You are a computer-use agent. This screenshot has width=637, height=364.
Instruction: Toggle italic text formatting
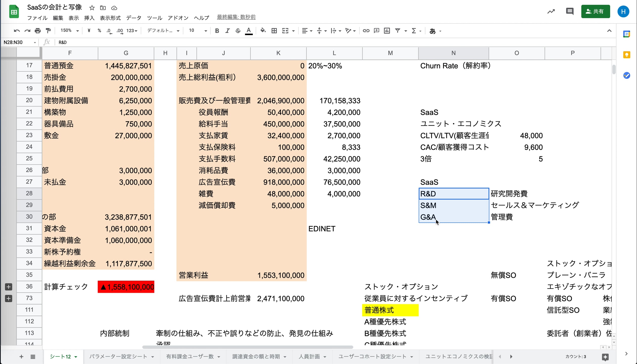(227, 31)
